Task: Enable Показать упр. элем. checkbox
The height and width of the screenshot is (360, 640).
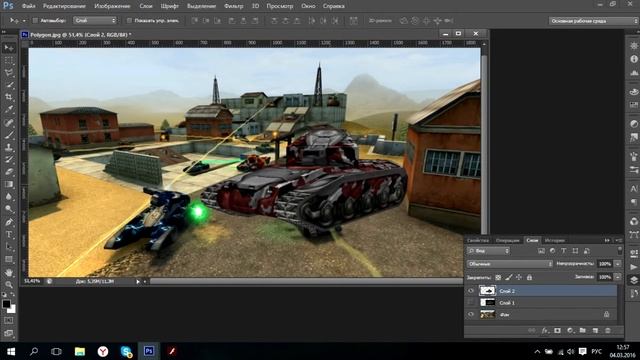Action: pyautogui.click(x=129, y=20)
